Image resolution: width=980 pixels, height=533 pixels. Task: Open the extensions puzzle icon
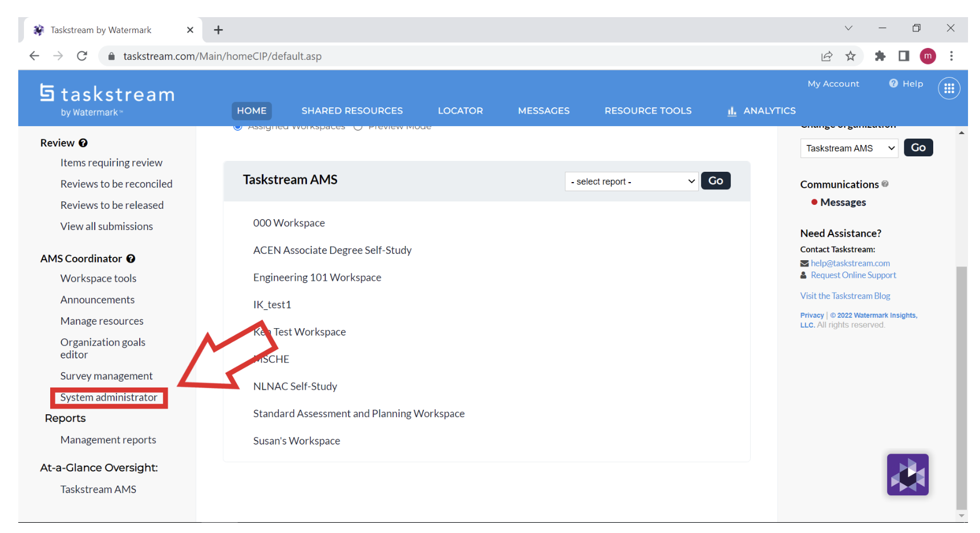coord(880,56)
